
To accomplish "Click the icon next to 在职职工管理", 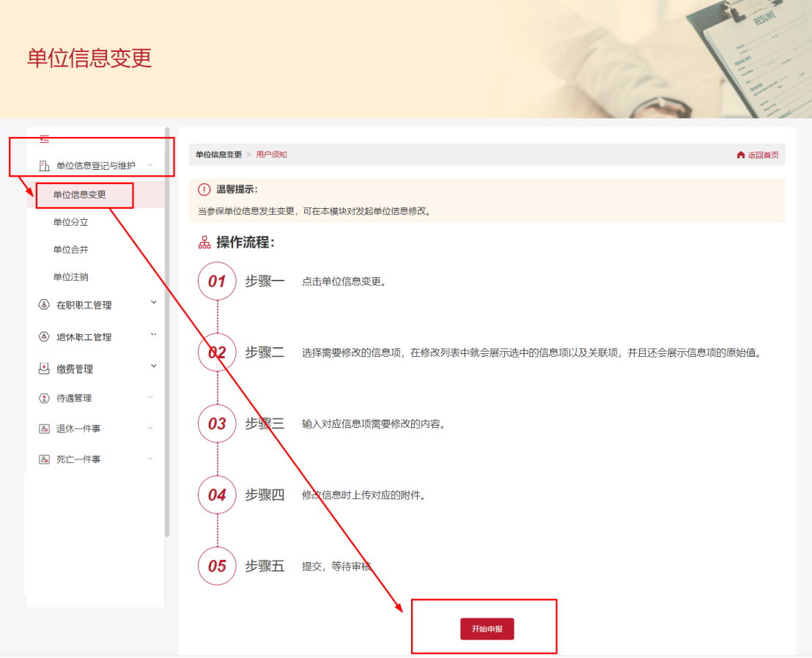I will pyautogui.click(x=44, y=304).
